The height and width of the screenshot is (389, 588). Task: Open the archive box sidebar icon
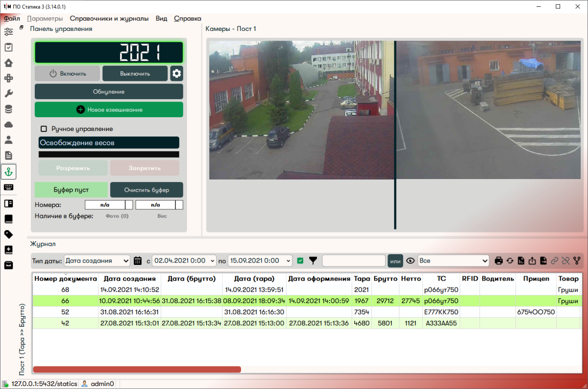coord(8,265)
